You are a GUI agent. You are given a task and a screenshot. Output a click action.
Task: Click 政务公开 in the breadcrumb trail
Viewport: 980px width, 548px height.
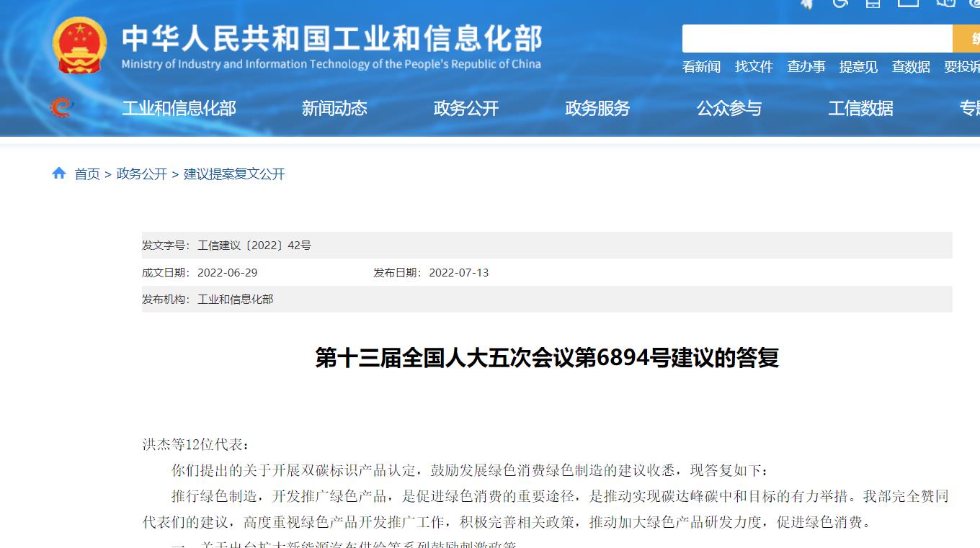[x=141, y=174]
